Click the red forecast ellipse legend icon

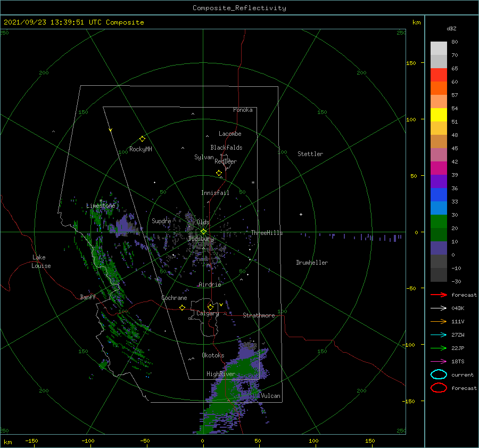[x=439, y=388]
